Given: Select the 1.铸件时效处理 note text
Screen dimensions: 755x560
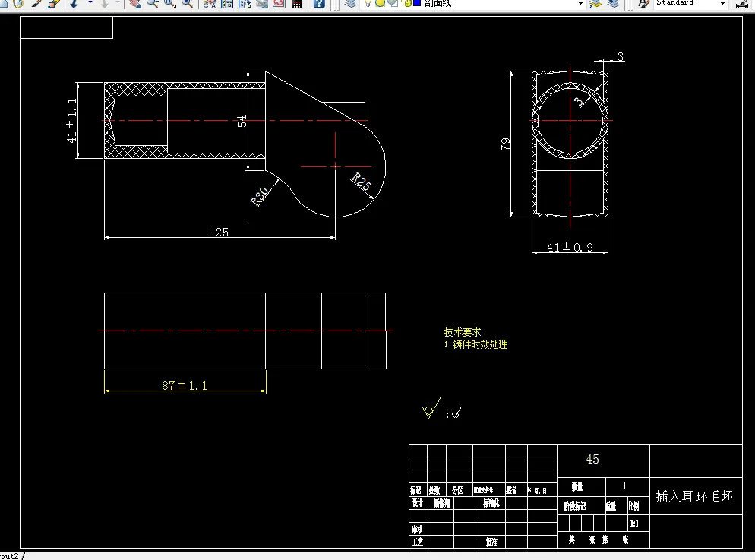Looking at the screenshot, I should (475, 344).
